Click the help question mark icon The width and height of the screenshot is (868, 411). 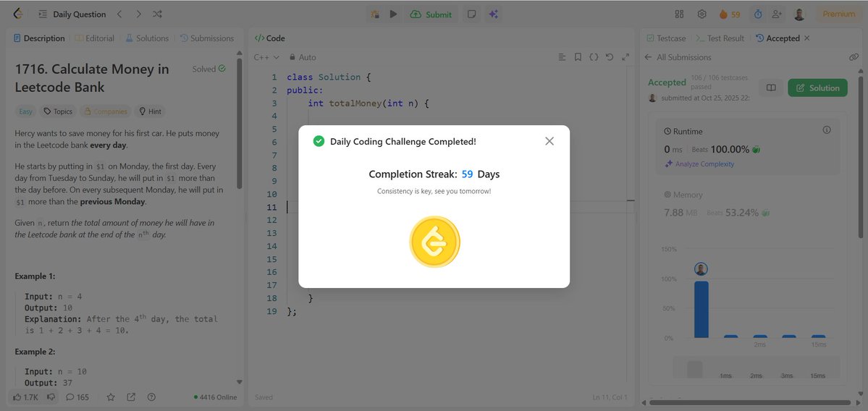tap(152, 397)
